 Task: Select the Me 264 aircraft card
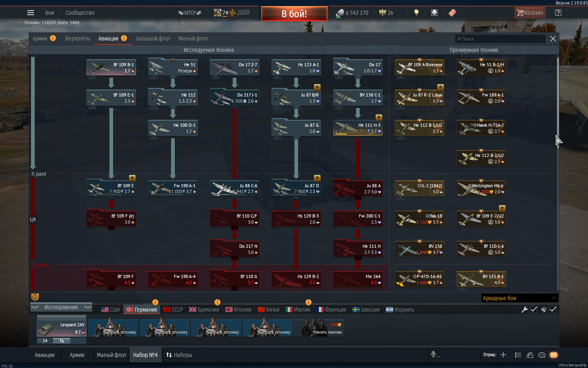tap(358, 279)
